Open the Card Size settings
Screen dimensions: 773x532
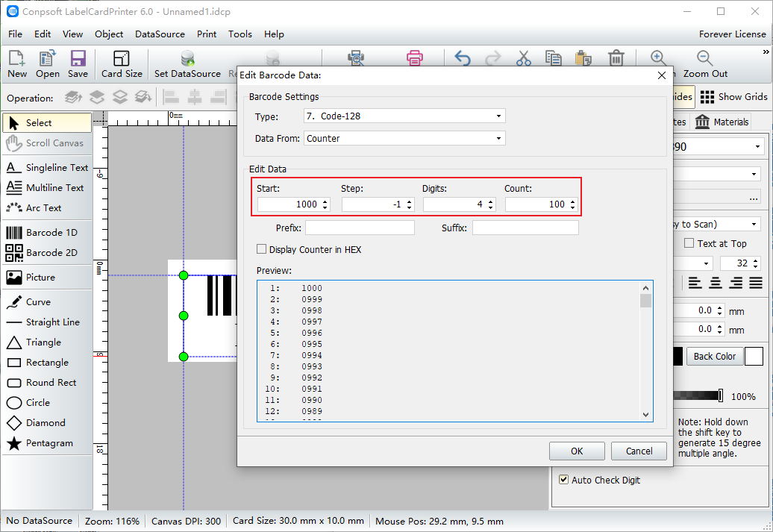coord(122,64)
